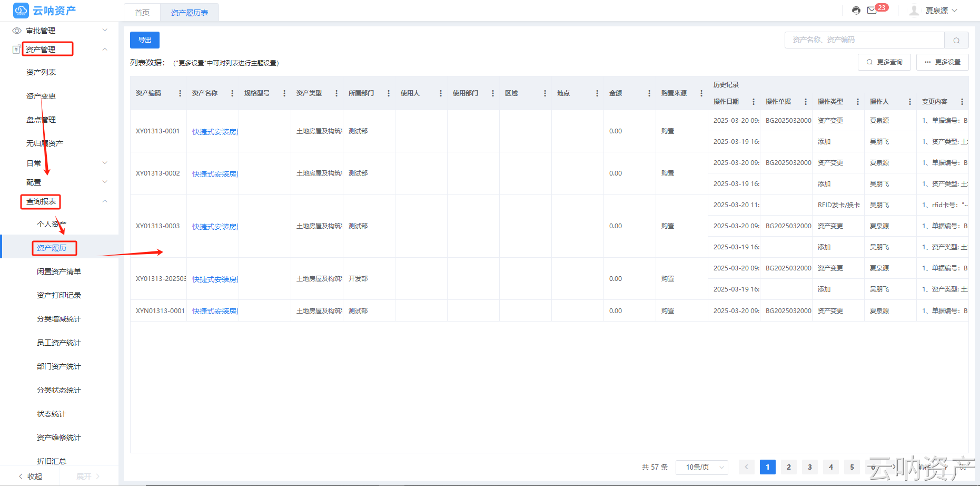This screenshot has height=486, width=980.
Task: Click the asset name search field
Action: point(865,40)
